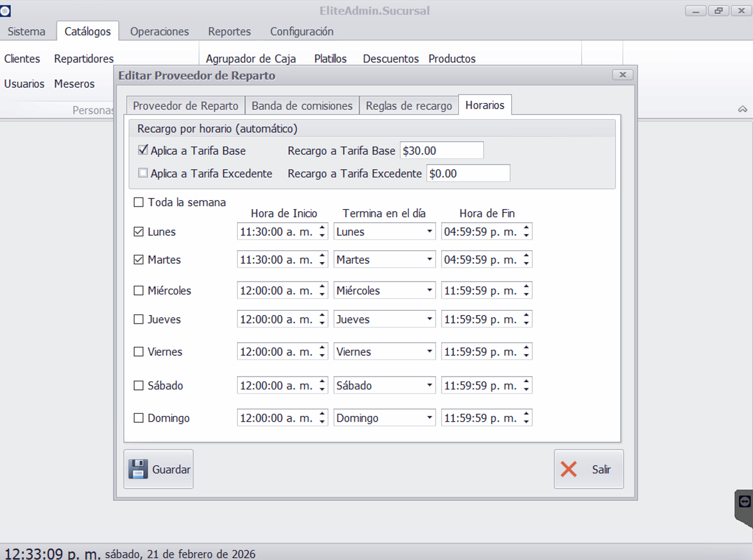The width and height of the screenshot is (753, 560).
Task: Enable the Toda la semana checkbox
Action: (x=139, y=202)
